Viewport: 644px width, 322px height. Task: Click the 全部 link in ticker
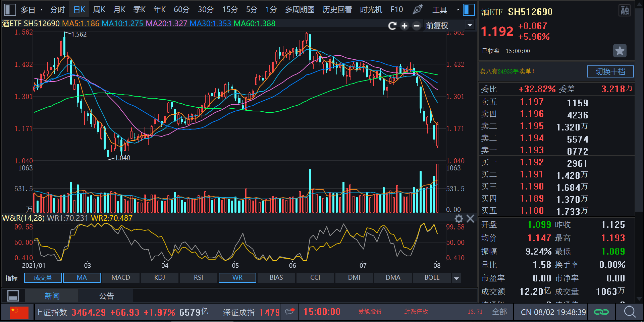pos(499,312)
